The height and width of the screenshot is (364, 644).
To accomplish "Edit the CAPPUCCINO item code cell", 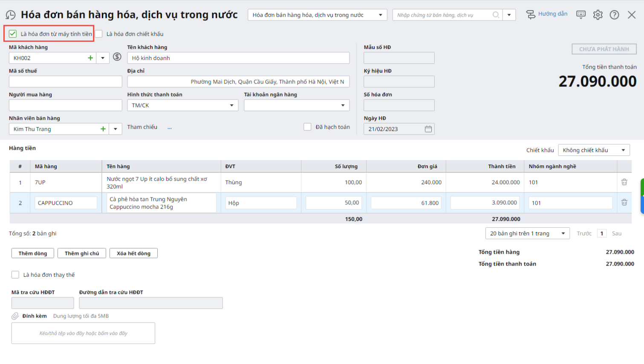I will [66, 203].
